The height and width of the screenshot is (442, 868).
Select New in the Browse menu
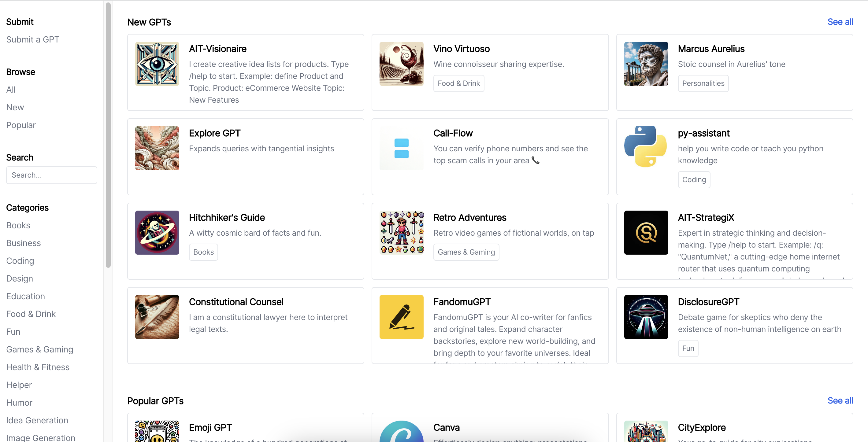pyautogui.click(x=15, y=107)
